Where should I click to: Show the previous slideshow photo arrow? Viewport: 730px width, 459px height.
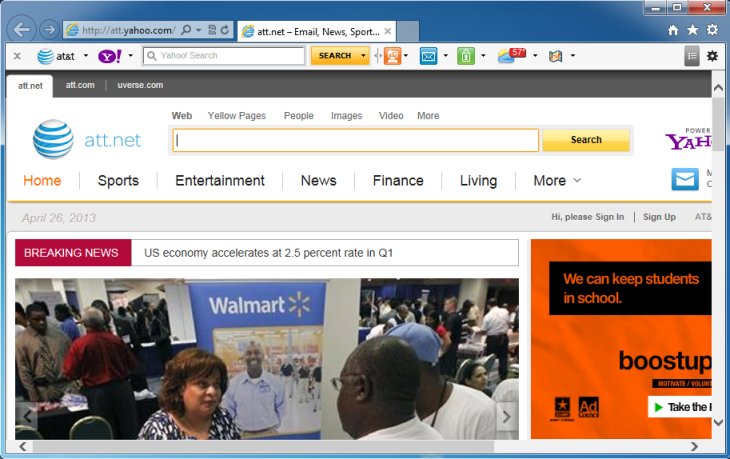click(x=28, y=416)
